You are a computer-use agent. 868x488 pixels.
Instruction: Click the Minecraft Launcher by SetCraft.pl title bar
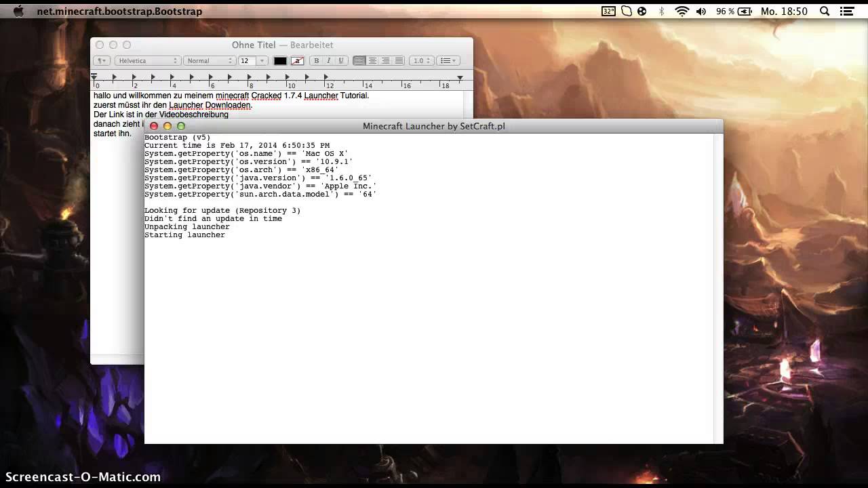click(434, 126)
